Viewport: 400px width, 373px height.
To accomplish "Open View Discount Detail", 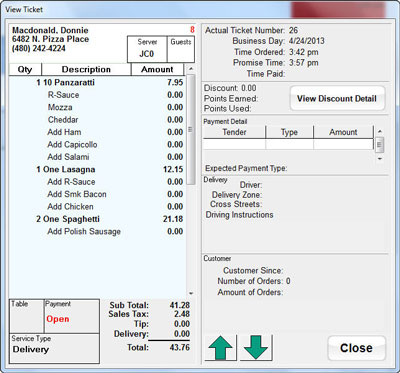I will coord(337,99).
